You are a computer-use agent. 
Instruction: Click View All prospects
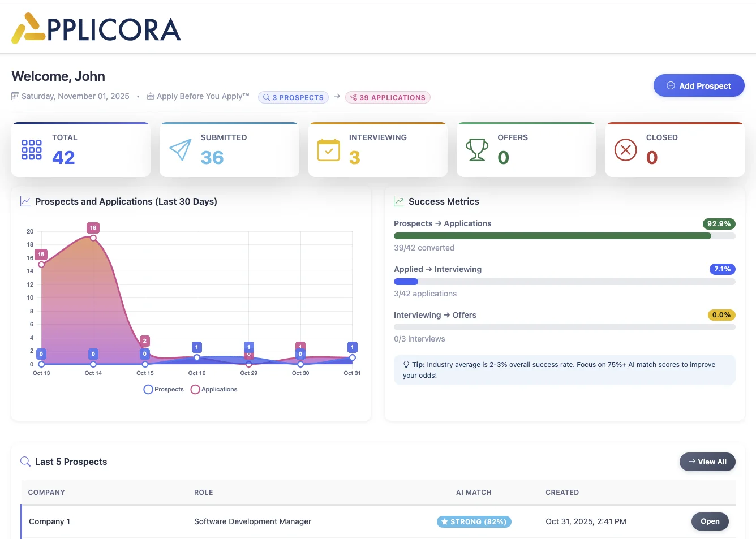pos(707,462)
